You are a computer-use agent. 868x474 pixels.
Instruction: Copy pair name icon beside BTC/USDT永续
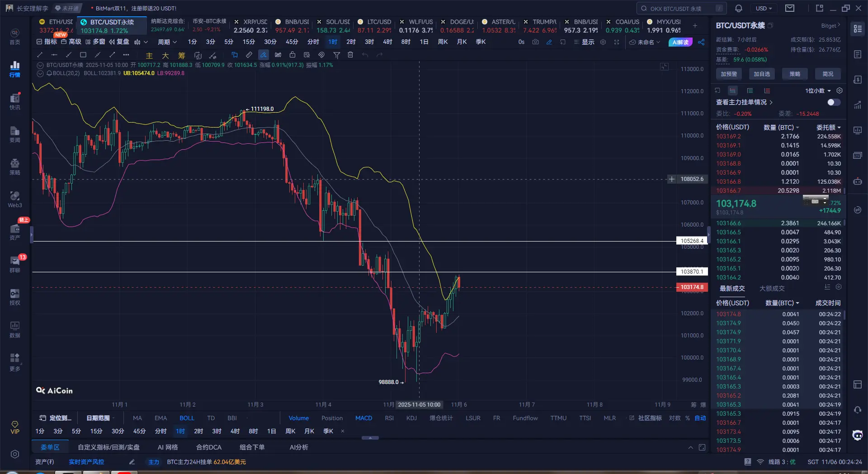pyautogui.click(x=771, y=25)
